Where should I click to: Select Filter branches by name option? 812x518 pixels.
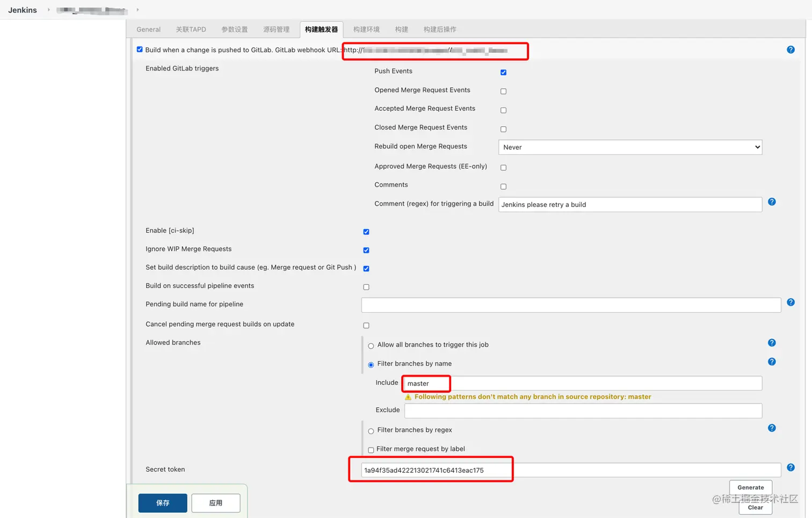tap(371, 365)
